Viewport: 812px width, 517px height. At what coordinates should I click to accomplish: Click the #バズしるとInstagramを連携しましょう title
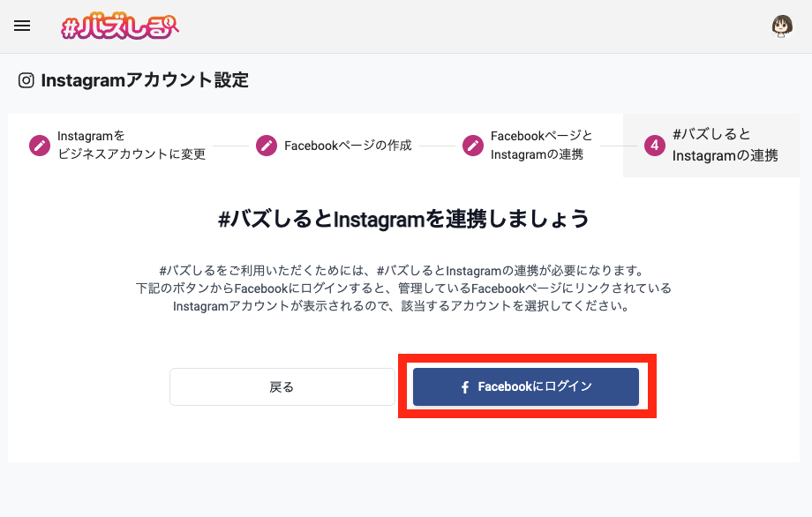click(406, 219)
